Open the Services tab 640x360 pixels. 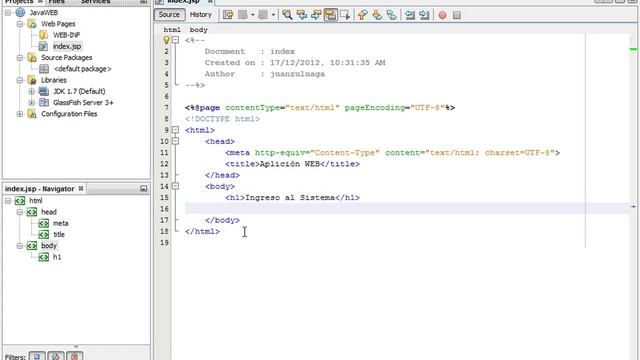pos(96,2)
